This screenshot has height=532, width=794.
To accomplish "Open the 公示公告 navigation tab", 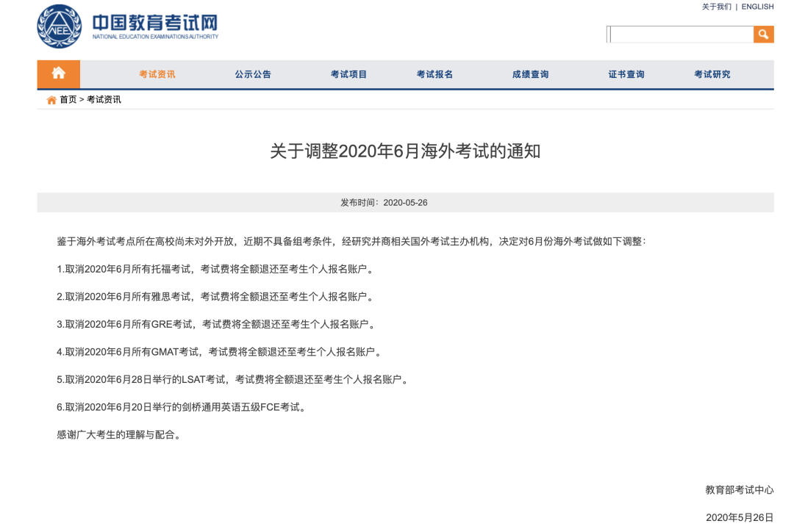I will click(x=253, y=74).
